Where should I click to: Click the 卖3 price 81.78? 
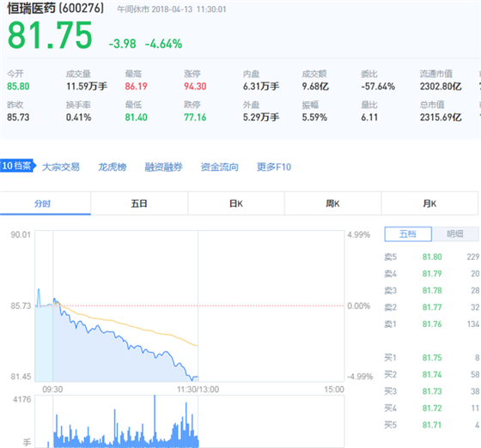[x=432, y=290]
